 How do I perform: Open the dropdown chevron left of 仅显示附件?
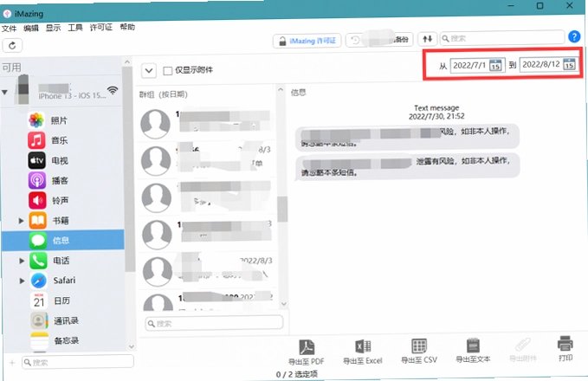[149, 70]
